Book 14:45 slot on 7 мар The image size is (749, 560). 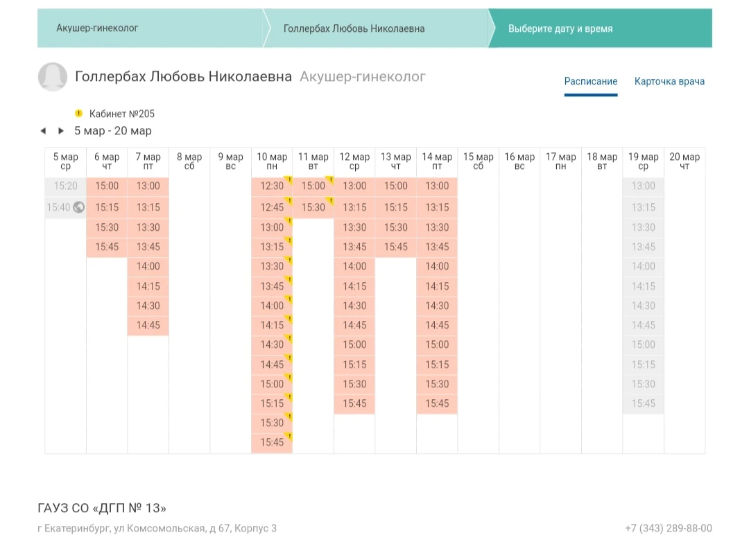148,326
